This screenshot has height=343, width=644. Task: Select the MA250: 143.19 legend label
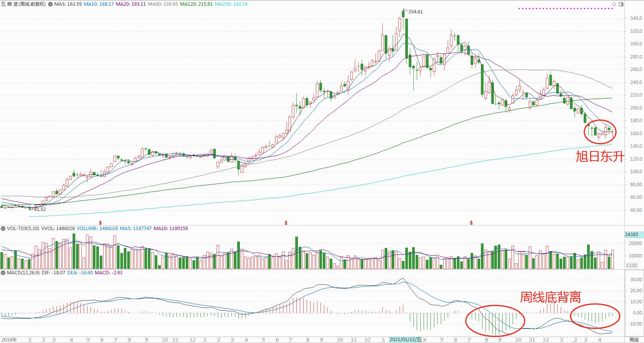coord(231,4)
